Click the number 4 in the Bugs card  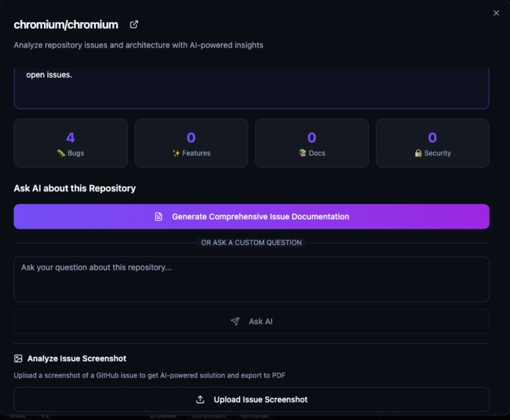click(x=70, y=137)
